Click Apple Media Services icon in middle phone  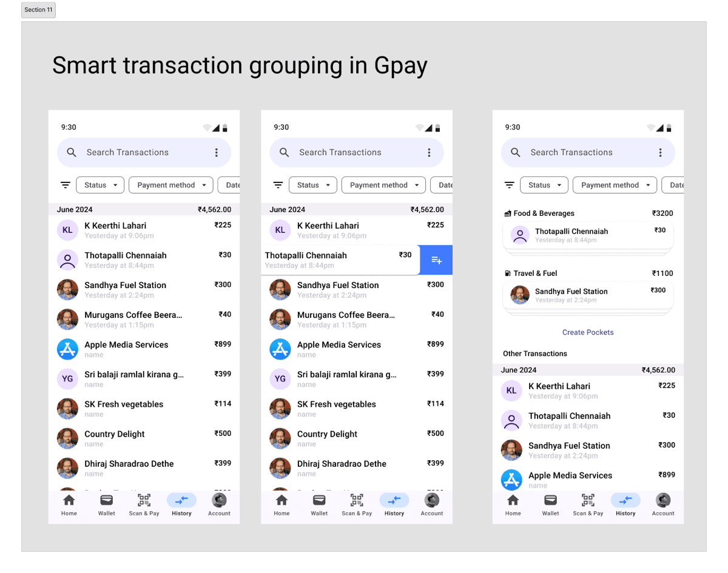click(280, 349)
